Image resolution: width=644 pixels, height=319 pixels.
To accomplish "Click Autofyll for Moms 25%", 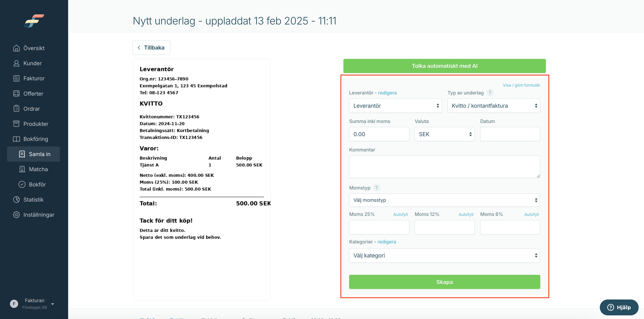I will pyautogui.click(x=400, y=214).
